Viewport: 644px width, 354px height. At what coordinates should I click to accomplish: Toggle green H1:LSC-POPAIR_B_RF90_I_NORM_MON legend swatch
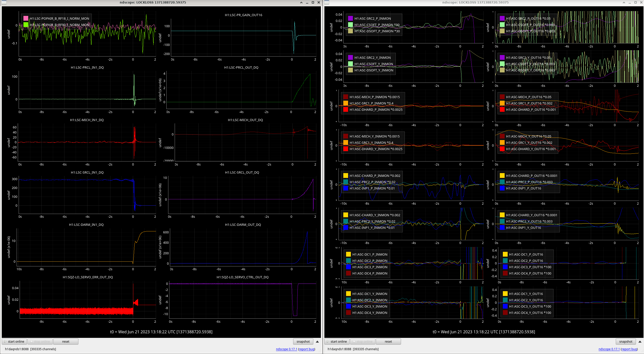point(26,25)
